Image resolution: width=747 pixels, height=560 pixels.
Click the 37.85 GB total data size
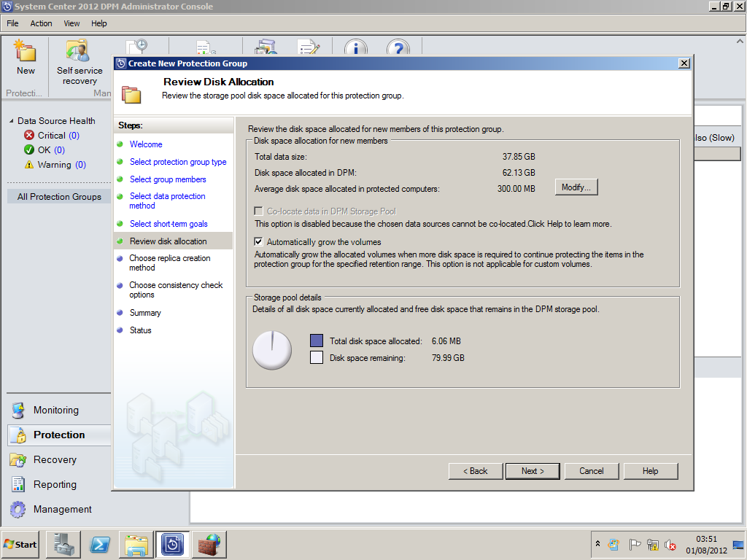(x=519, y=157)
